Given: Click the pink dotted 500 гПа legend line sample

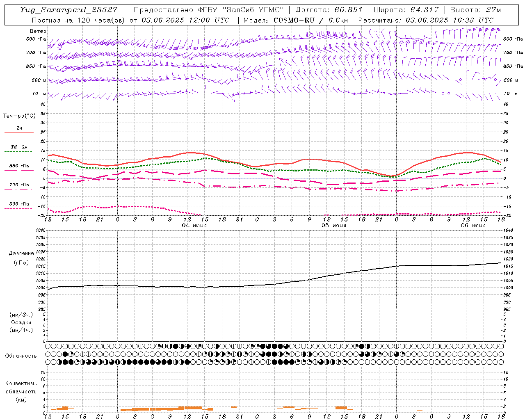Looking at the screenshot, I should [x=18, y=209].
